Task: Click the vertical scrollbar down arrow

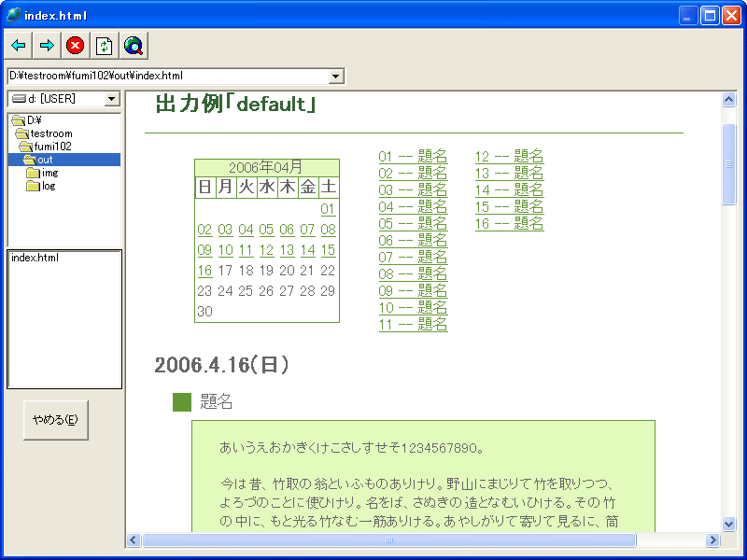Action: 728,525
